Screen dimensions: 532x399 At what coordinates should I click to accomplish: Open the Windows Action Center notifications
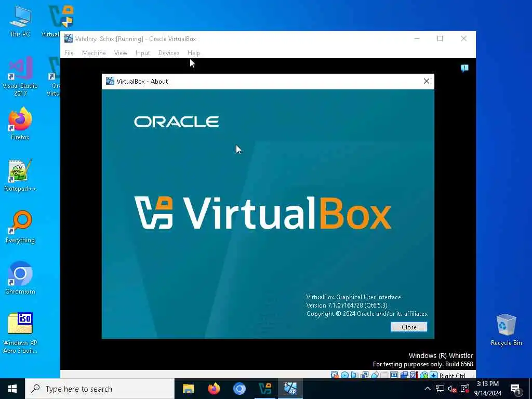coord(516,390)
